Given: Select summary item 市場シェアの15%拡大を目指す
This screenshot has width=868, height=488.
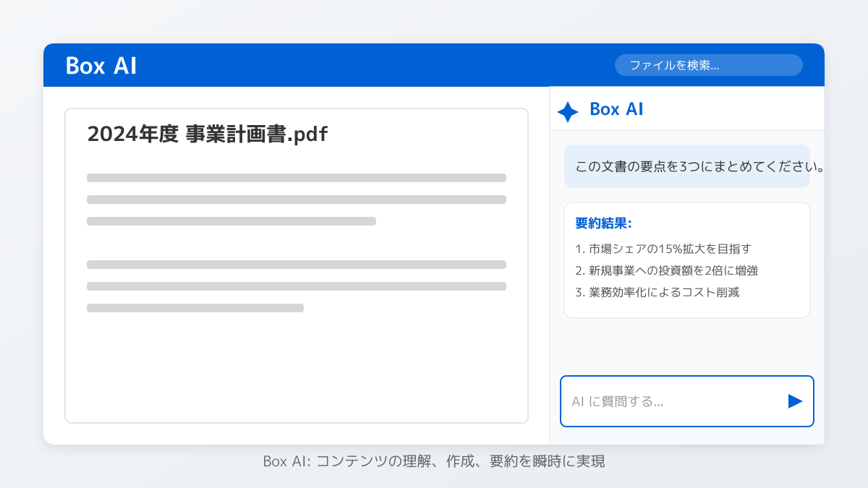Looking at the screenshot, I should [x=663, y=249].
